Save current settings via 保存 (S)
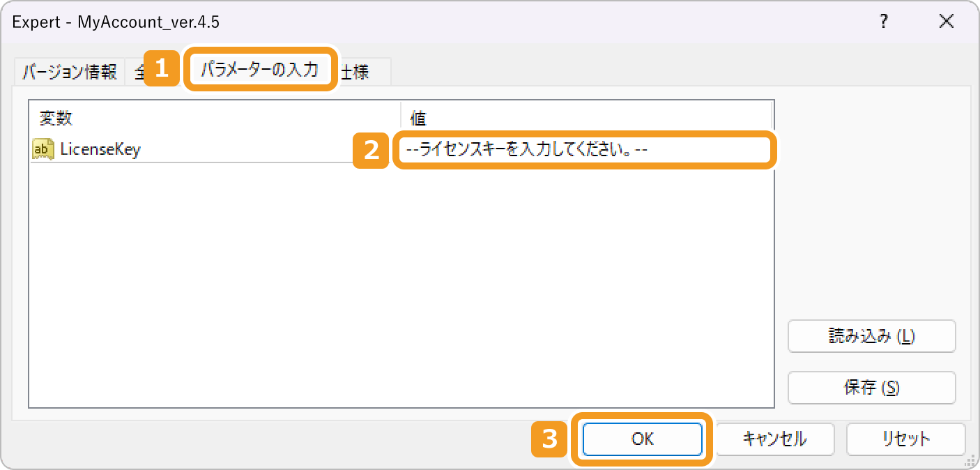 [871, 388]
